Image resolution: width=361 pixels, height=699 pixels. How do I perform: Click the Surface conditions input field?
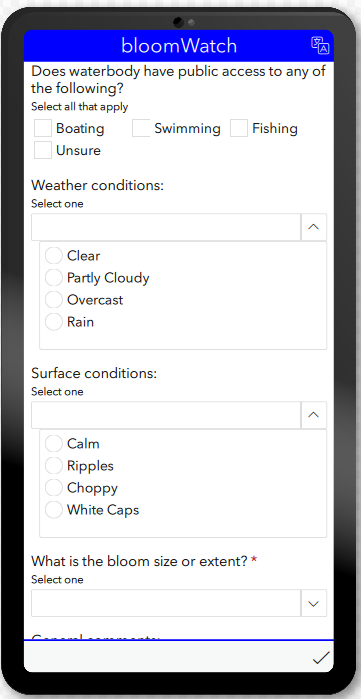click(166, 415)
